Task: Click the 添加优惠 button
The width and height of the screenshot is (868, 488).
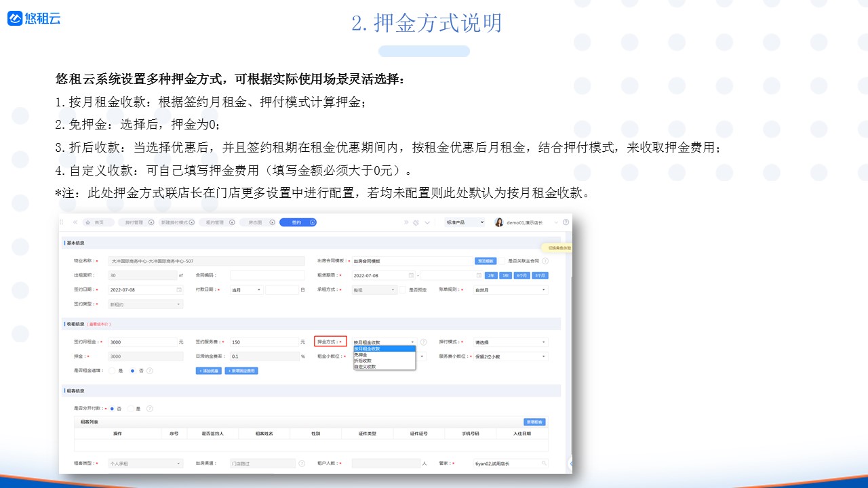Action: tap(208, 371)
